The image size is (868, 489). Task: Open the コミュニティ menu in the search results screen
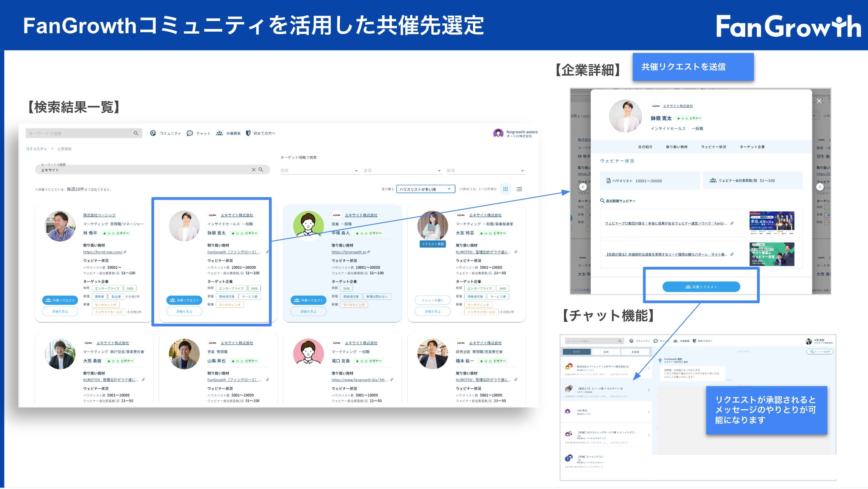(165, 133)
